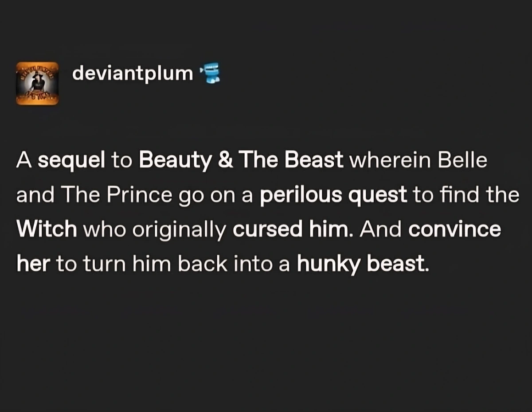
Task: Click the deviantplum profile avatar
Action: click(37, 83)
